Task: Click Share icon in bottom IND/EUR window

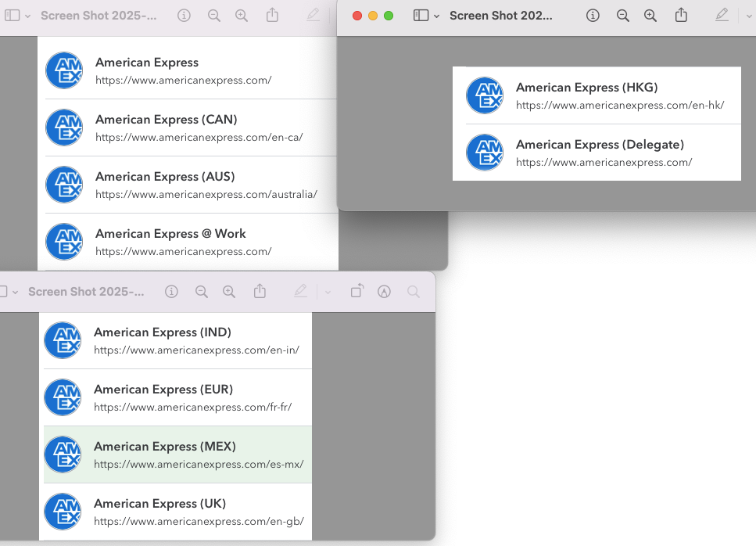Action: (x=260, y=291)
